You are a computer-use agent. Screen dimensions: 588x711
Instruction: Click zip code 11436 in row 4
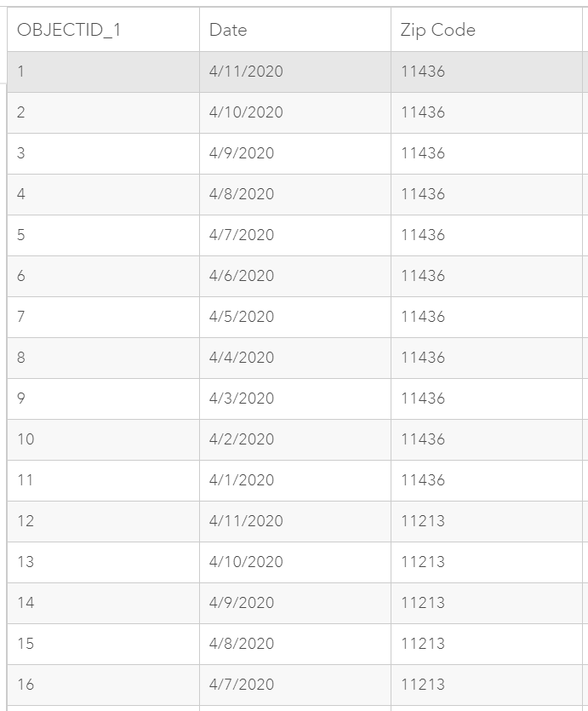click(x=423, y=194)
